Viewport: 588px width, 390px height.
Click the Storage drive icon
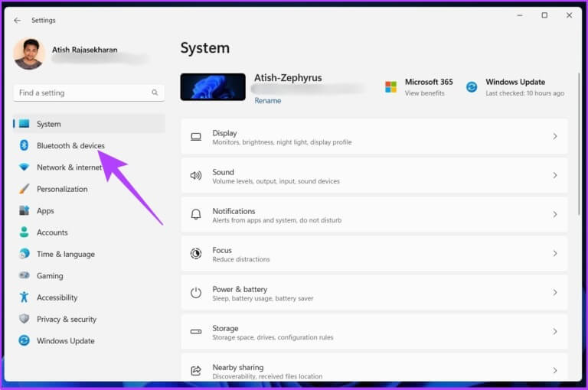196,332
